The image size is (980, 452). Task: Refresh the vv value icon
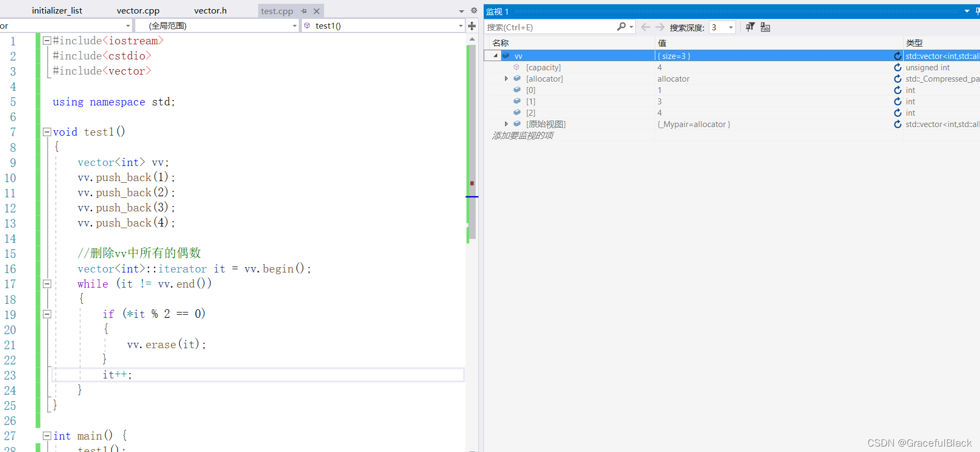[898, 56]
